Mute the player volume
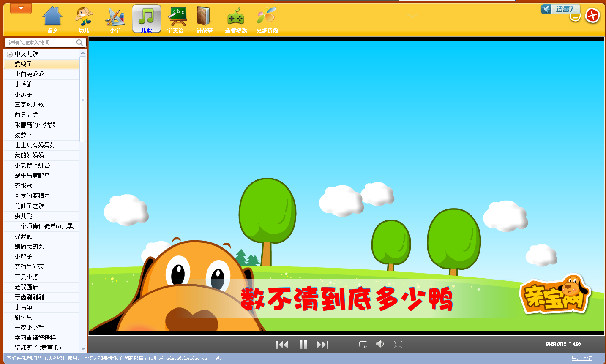606x364 pixels. click(380, 344)
